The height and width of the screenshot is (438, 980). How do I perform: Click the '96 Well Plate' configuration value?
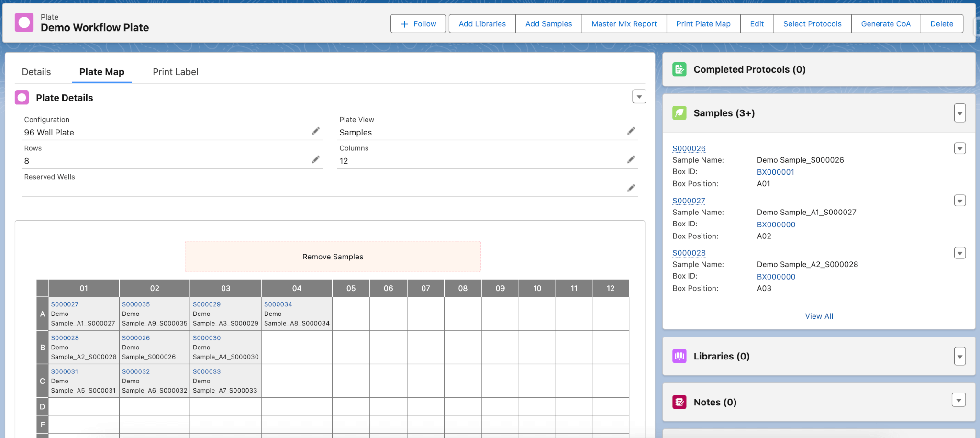coord(49,133)
